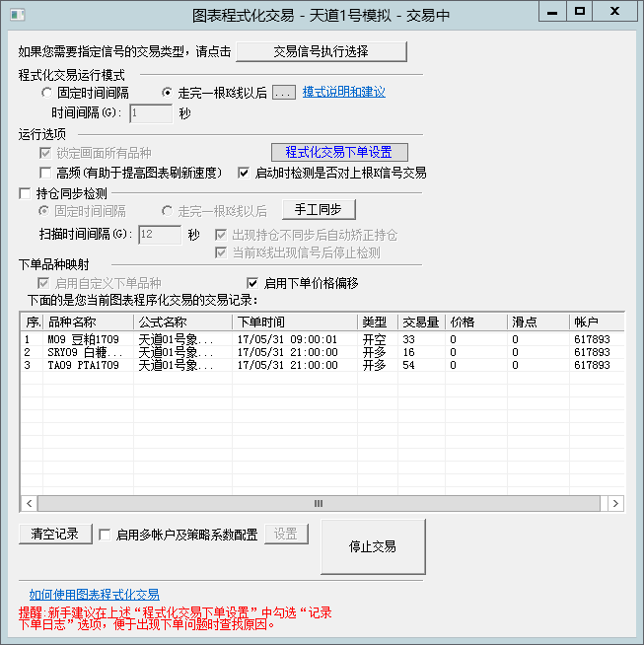Click the 公式名称 column header

[x=183, y=322]
